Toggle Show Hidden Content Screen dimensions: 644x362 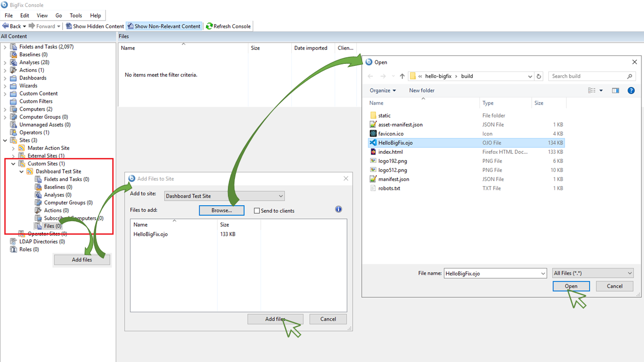pos(94,26)
